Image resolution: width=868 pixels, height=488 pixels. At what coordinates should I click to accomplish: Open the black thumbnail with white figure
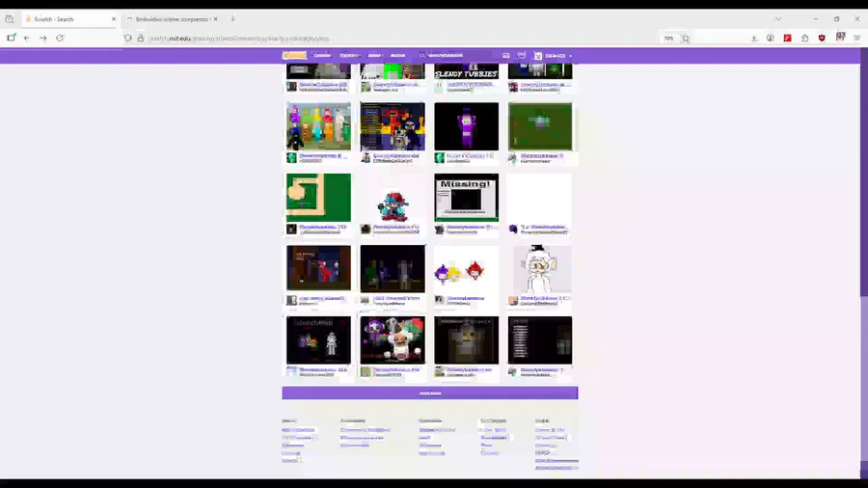[x=318, y=339]
